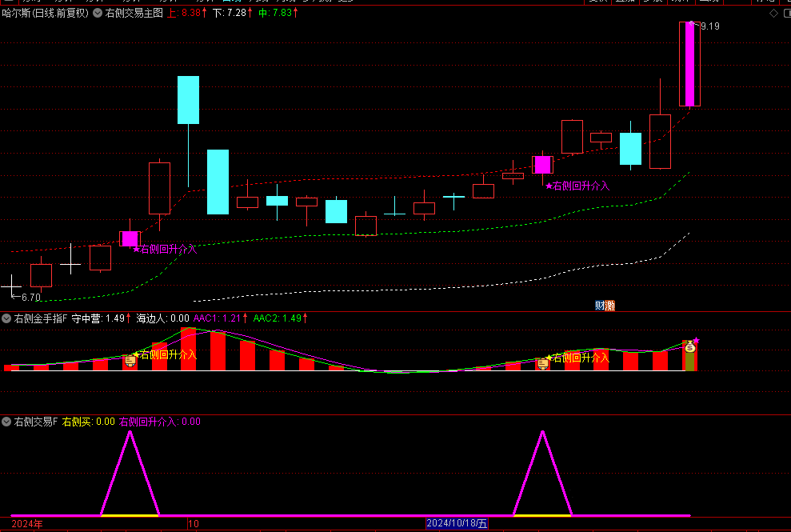Click the 激 icon under the chart
Screen dimensions: 791x532
610,306
